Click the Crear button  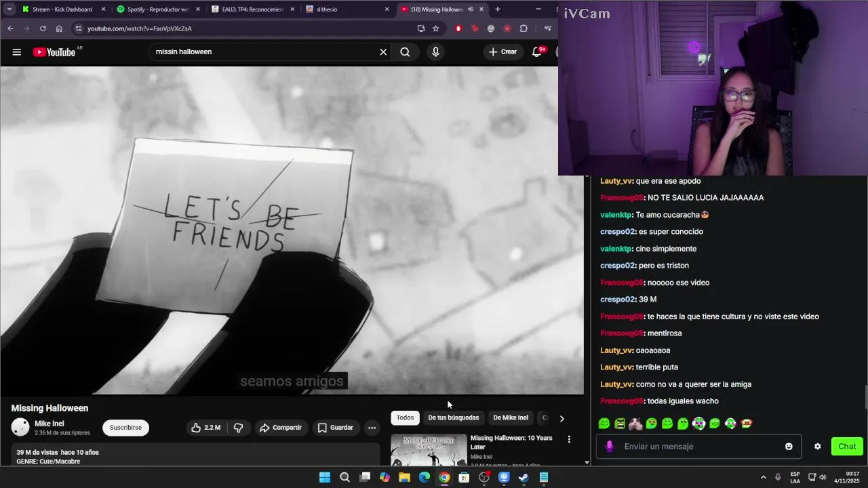[x=502, y=52]
